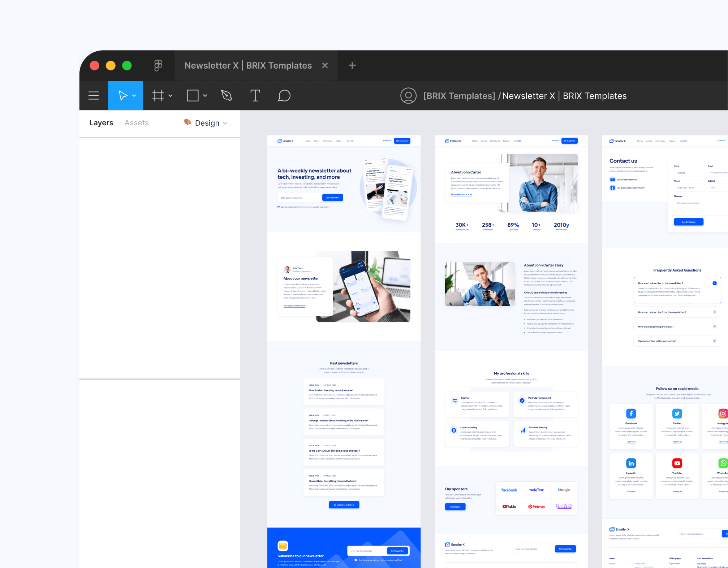Select the Frame tool

click(158, 96)
